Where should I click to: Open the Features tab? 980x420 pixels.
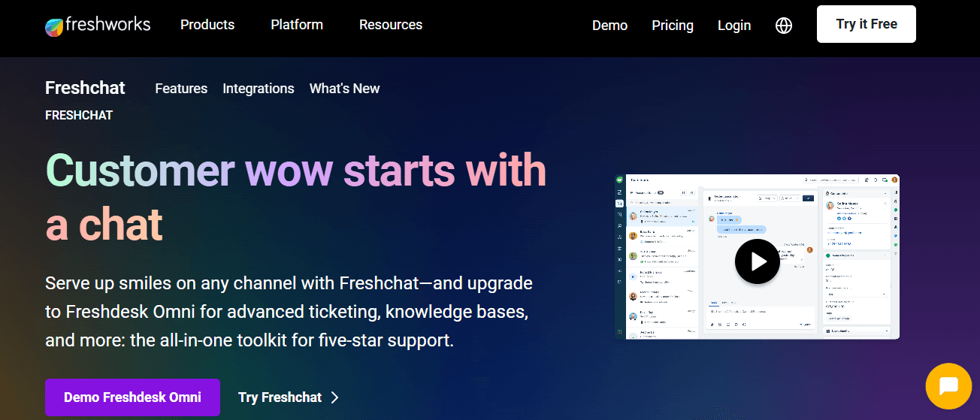(181, 89)
